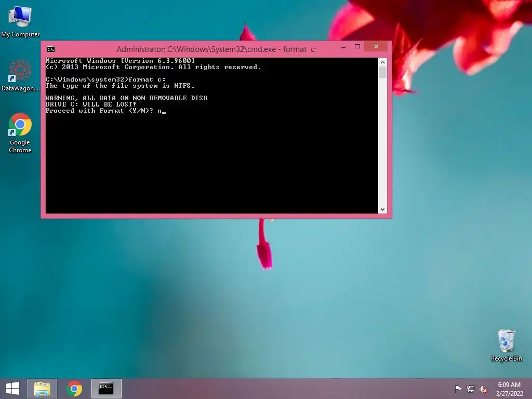
Task: Open the network status tray icon
Action: point(471,389)
